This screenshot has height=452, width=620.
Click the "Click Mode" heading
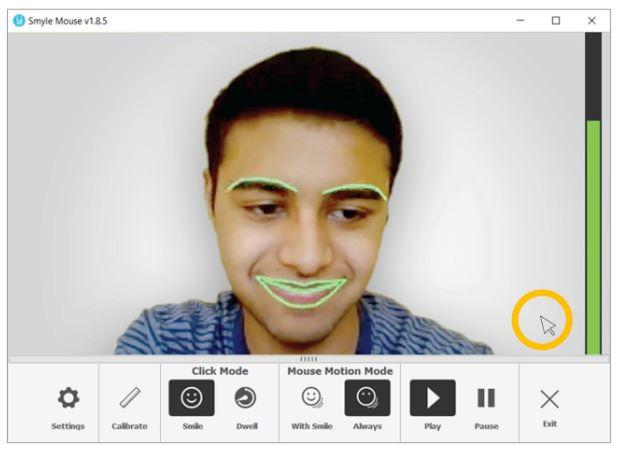220,371
